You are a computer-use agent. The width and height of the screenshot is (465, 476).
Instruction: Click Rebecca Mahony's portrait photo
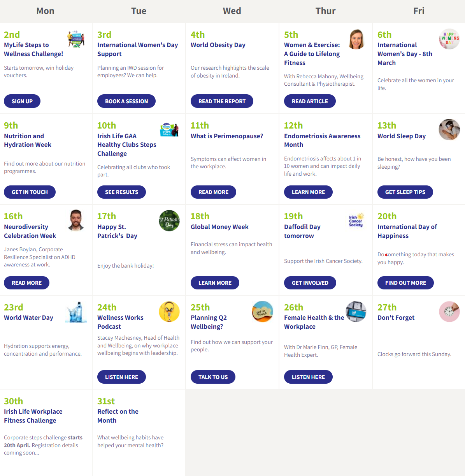[356, 39]
